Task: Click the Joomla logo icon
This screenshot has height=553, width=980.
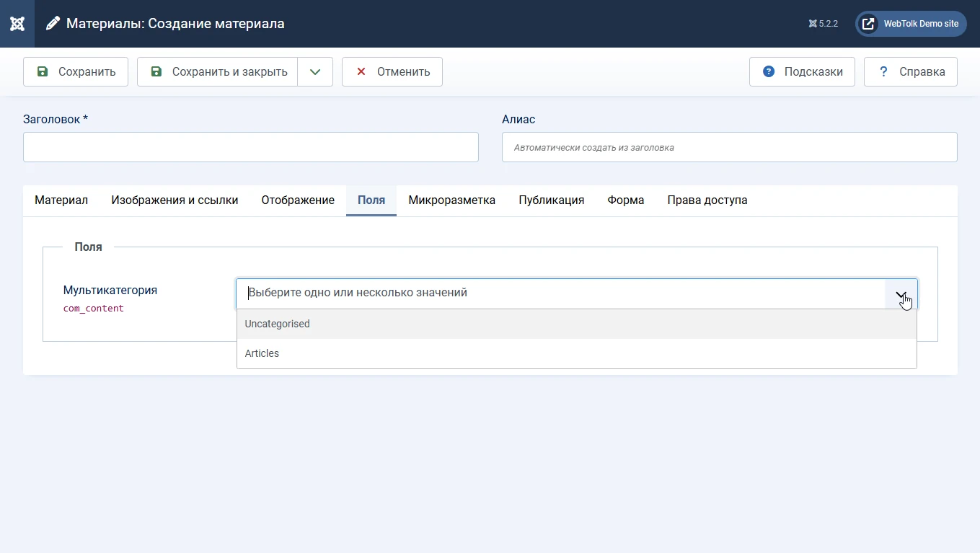Action: [17, 24]
